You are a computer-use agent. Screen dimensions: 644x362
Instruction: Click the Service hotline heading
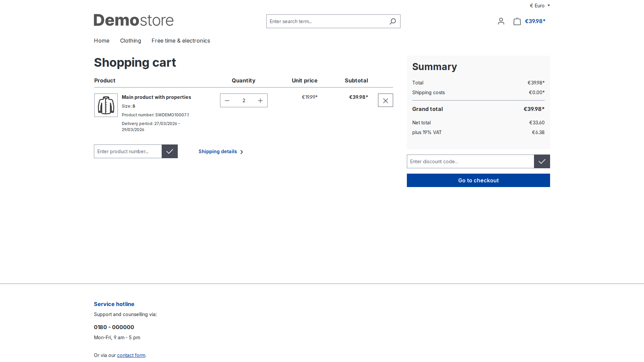point(114,304)
